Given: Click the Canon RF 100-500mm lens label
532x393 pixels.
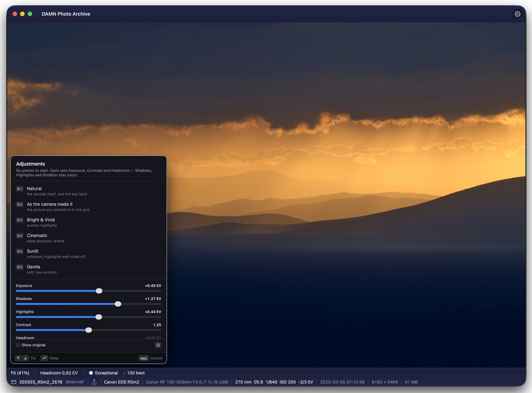Looking at the screenshot, I should (x=187, y=382).
